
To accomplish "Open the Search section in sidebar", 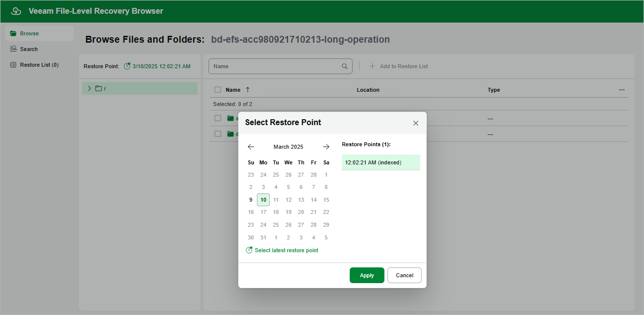I will (29, 49).
